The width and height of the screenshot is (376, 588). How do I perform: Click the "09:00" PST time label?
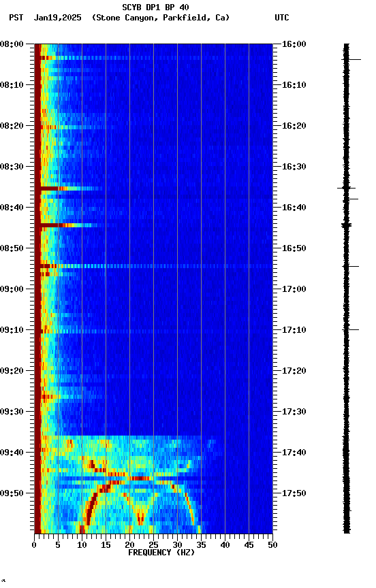click(12, 289)
